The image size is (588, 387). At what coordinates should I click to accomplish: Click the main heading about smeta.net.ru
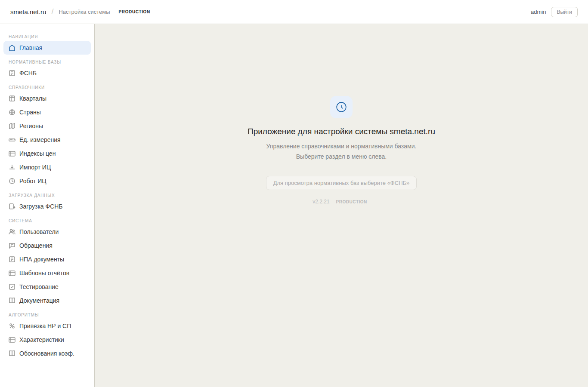pyautogui.click(x=341, y=132)
